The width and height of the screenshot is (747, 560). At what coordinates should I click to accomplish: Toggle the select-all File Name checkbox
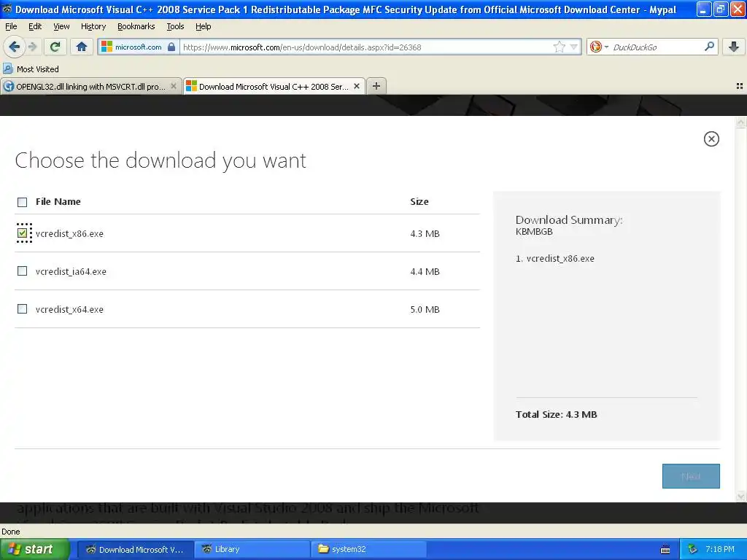point(22,202)
